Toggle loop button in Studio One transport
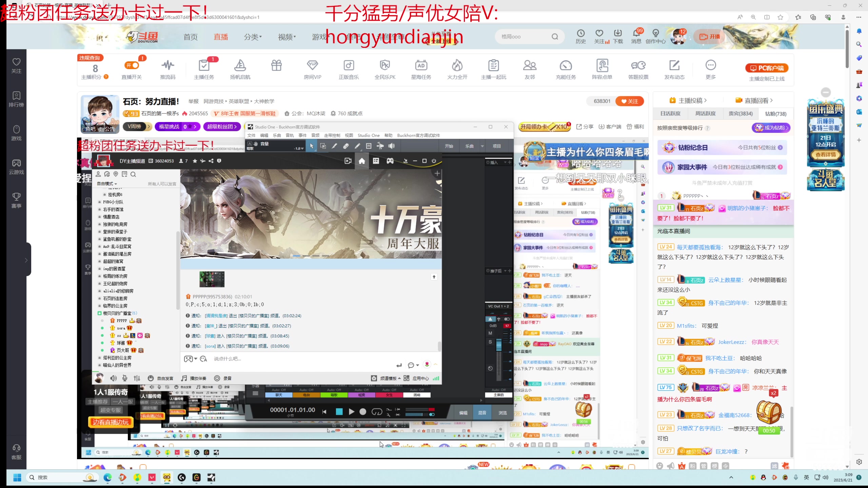Image resolution: width=868 pixels, height=488 pixels. (x=377, y=412)
